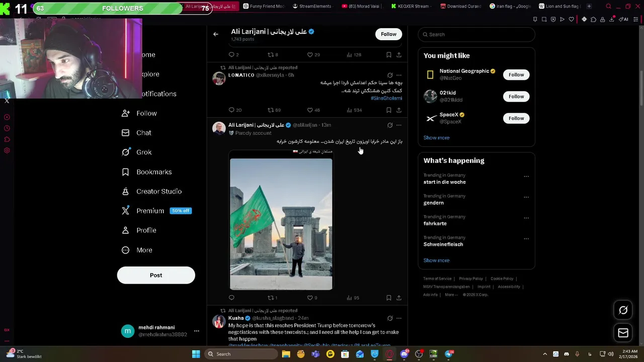This screenshot has width=644, height=362.
Task: Click the Grok icon on LONATICO post
Action: tap(390, 75)
